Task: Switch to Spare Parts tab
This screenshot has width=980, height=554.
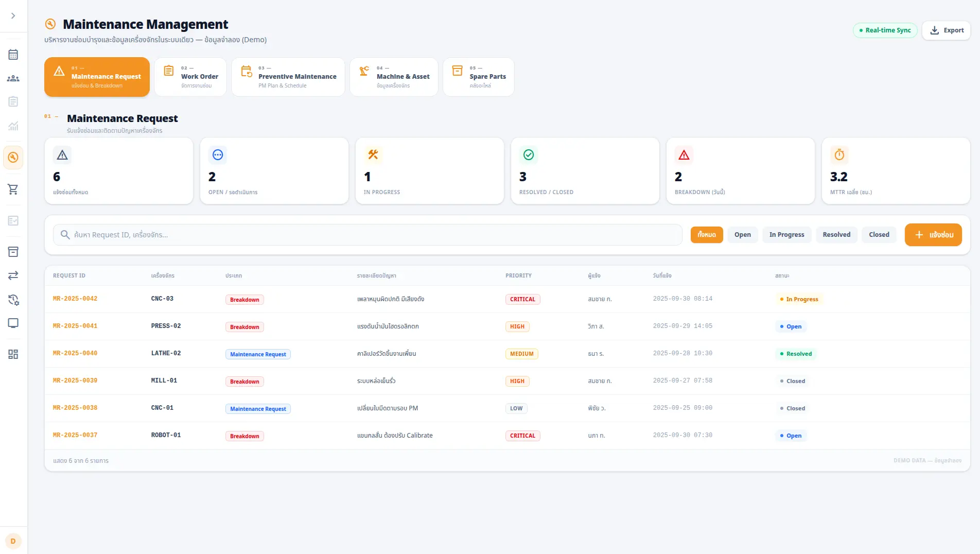Action: [x=479, y=77]
